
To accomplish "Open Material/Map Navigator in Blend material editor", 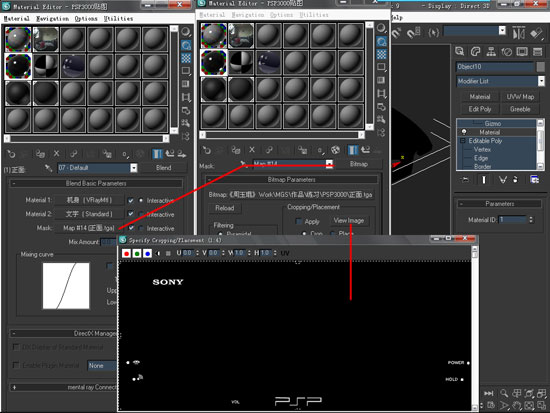I will pyautogui.click(x=186, y=136).
